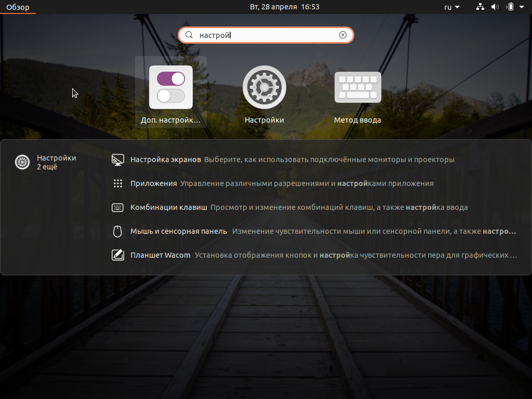Open the ru keyboard layout dropdown
This screenshot has width=532, height=399.
tap(452, 7)
